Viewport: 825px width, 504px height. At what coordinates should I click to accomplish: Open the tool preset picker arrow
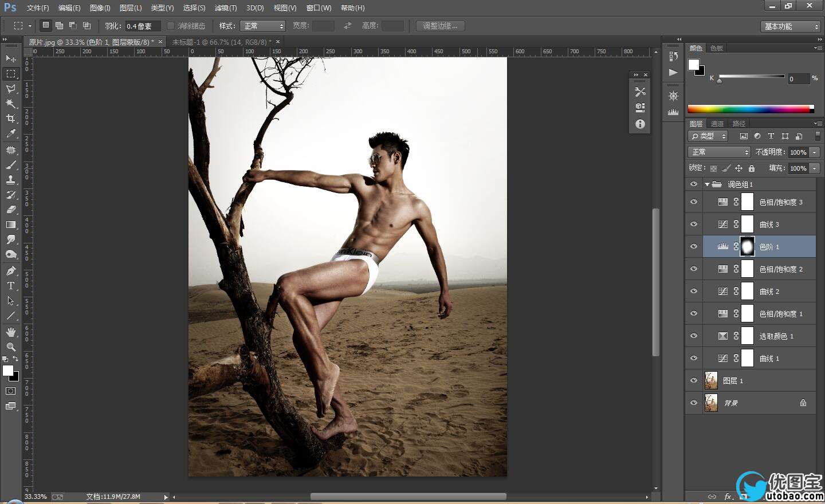point(30,26)
